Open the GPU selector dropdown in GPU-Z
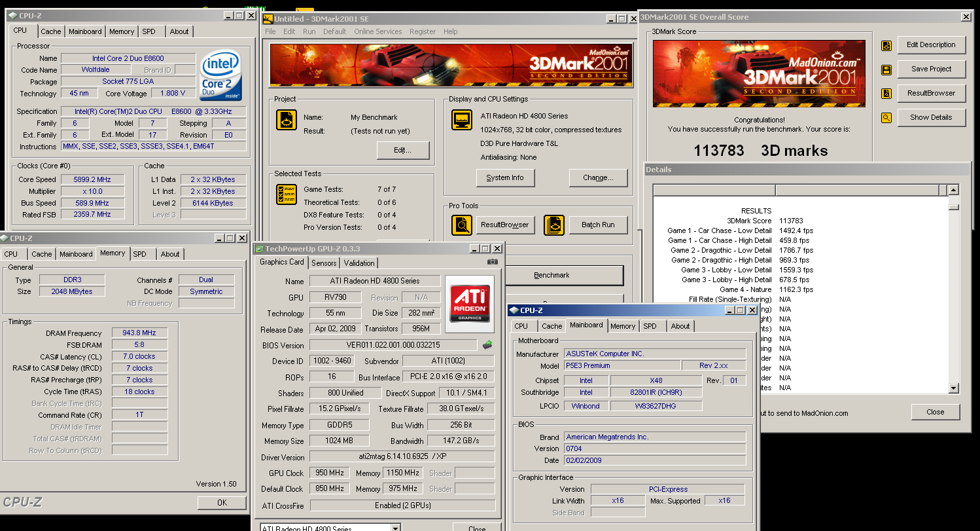 click(x=395, y=528)
